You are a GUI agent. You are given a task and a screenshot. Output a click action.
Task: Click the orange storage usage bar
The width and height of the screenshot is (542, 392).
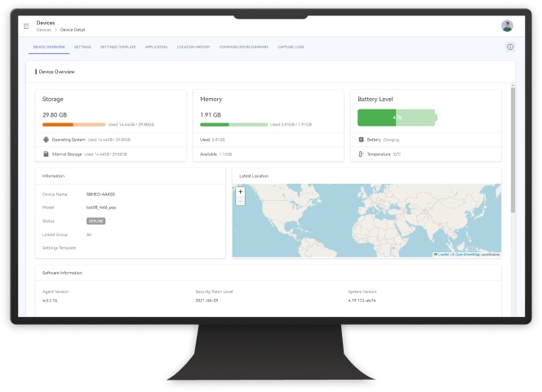[x=58, y=124]
